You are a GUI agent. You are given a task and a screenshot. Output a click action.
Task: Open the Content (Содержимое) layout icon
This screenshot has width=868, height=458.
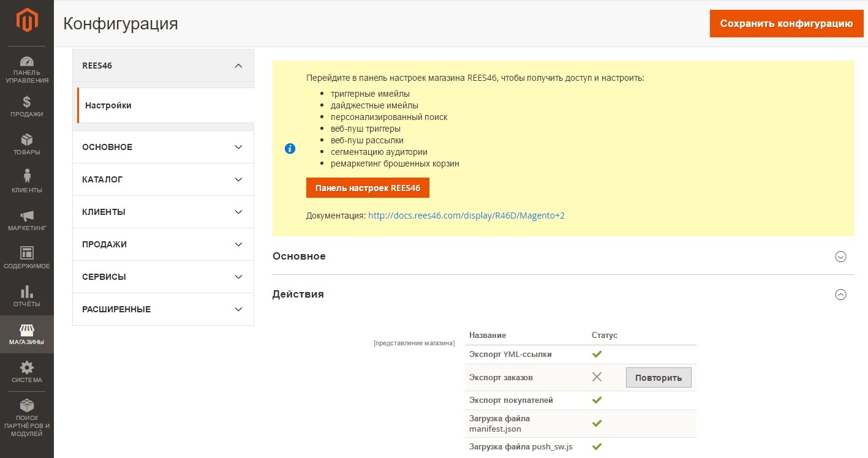tap(27, 253)
